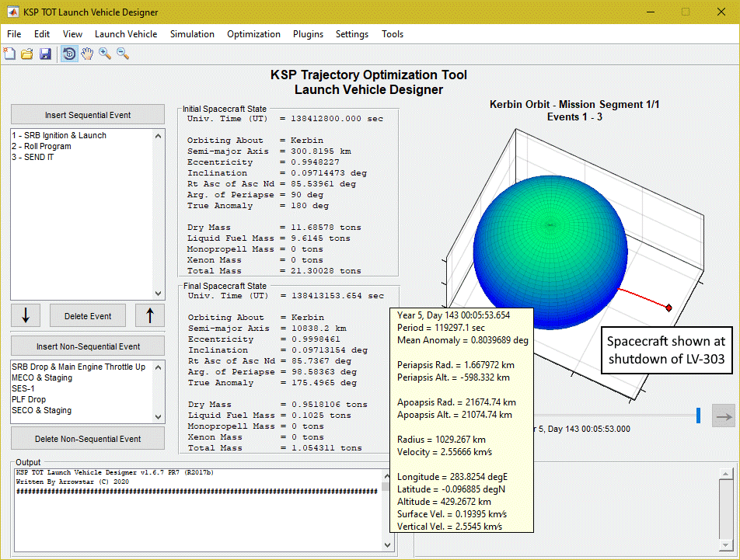Click Insert Sequential Event button
Viewport: 740px width, 560px height.
pyautogui.click(x=88, y=114)
